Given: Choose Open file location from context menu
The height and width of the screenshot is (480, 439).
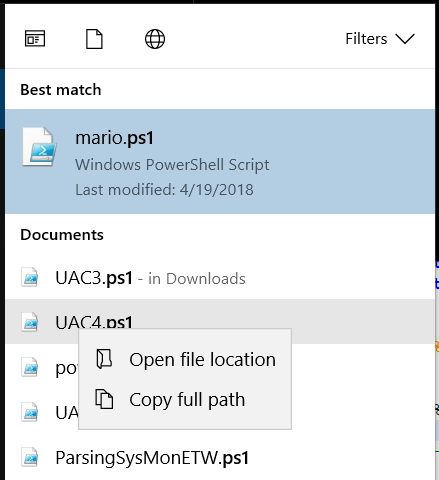Looking at the screenshot, I should pyautogui.click(x=185, y=360).
